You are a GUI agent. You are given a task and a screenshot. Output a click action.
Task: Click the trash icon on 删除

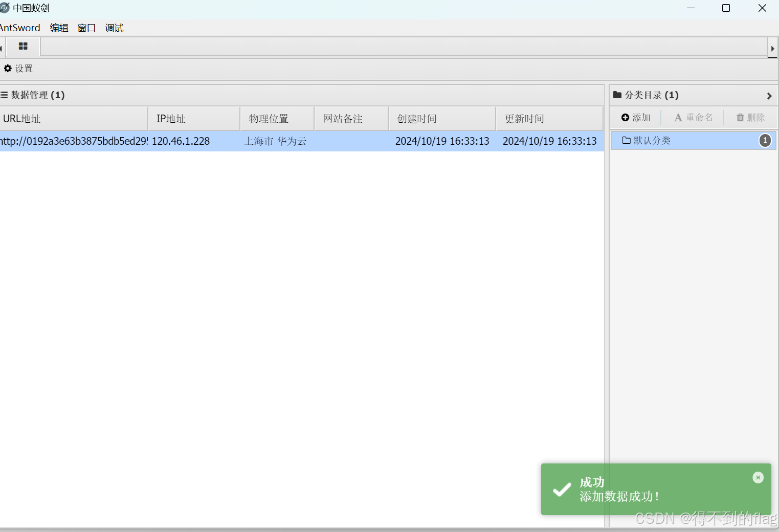point(740,118)
